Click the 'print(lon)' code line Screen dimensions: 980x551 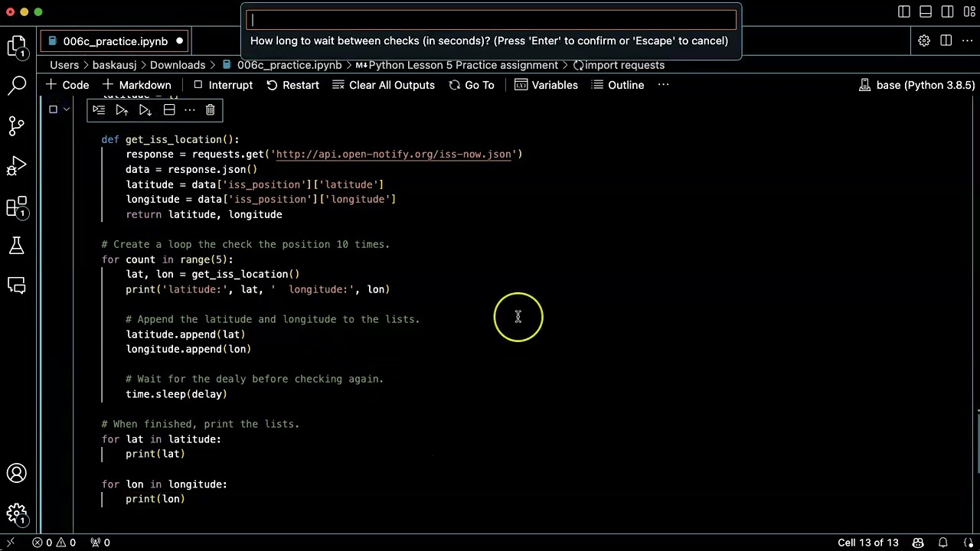click(x=155, y=499)
